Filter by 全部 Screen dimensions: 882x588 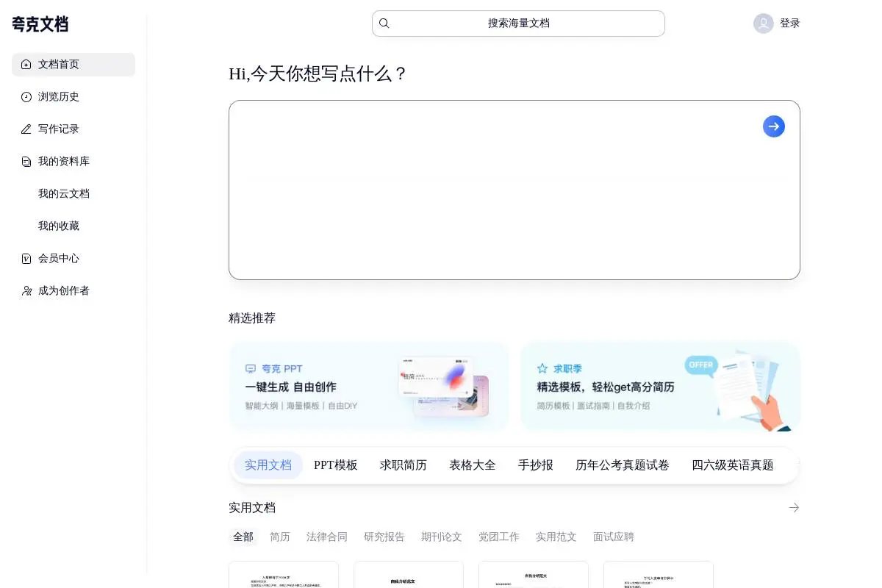[x=243, y=537]
